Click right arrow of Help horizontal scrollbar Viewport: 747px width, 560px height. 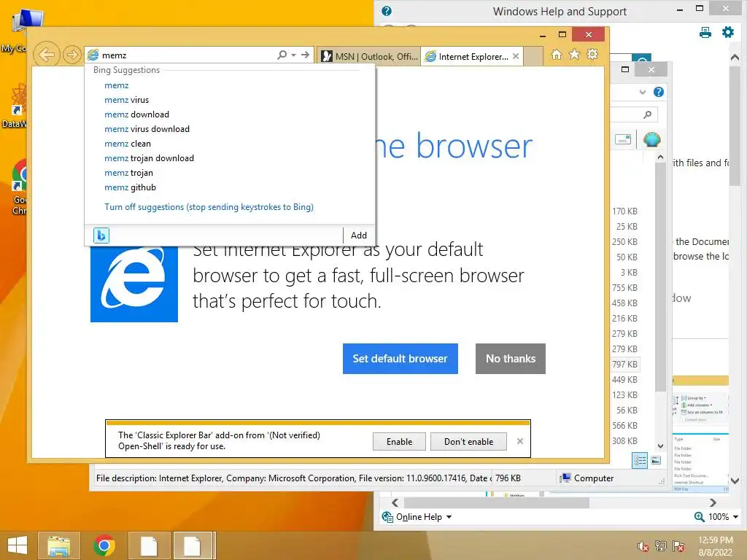(713, 503)
